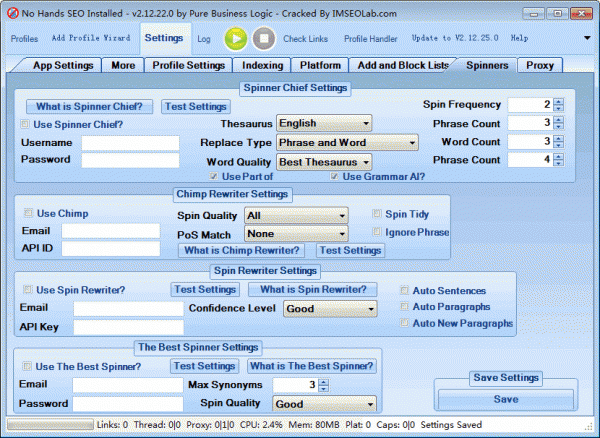Adjust the Phrase Count stepper showing 3
This screenshot has height=438, width=600.
click(x=558, y=123)
